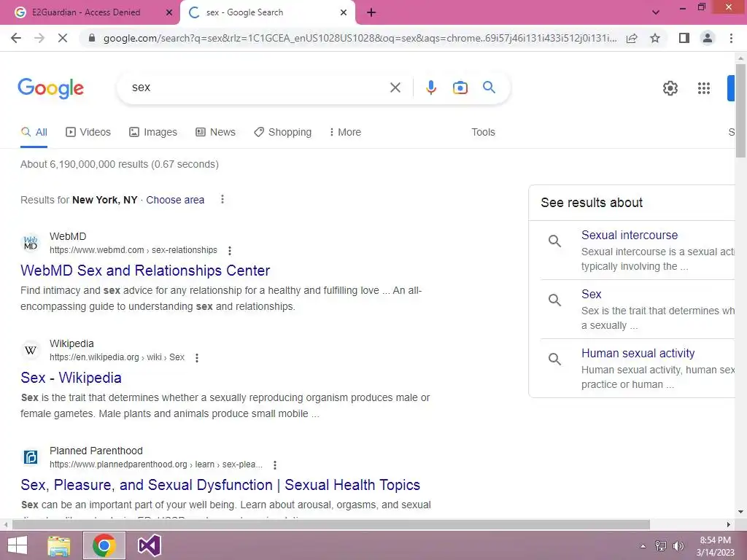Open Planned Parenthood result options menu
This screenshot has height=560, width=747.
[x=275, y=464]
